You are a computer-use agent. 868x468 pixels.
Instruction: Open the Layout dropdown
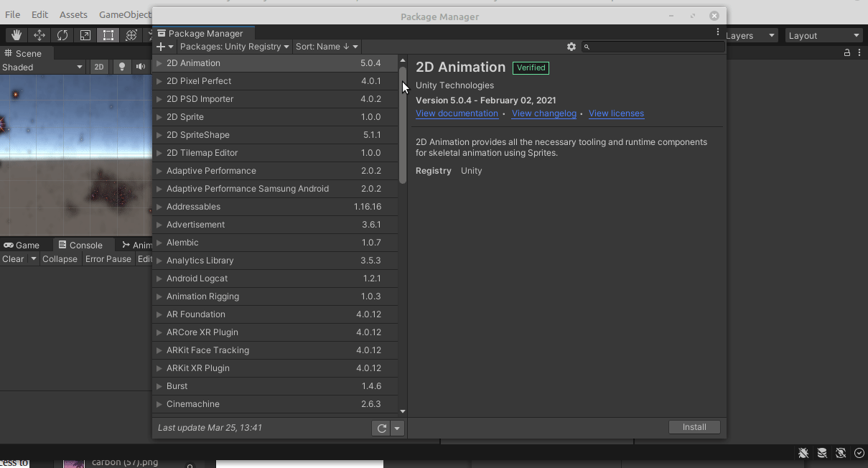point(823,35)
